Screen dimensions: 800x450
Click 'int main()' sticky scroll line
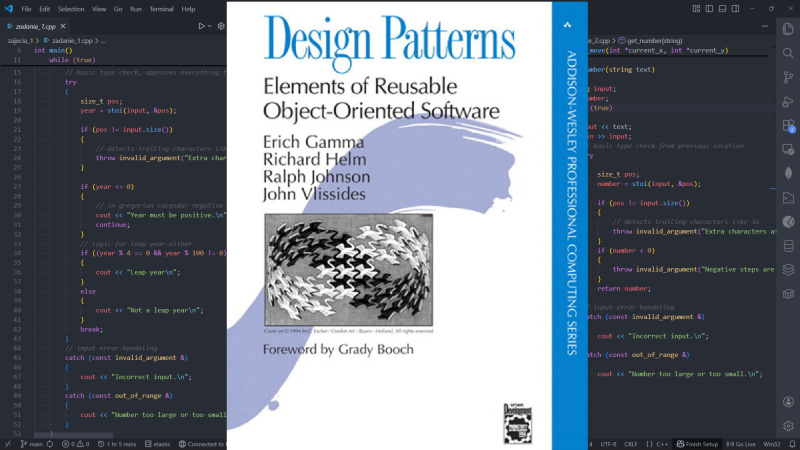(x=54, y=51)
